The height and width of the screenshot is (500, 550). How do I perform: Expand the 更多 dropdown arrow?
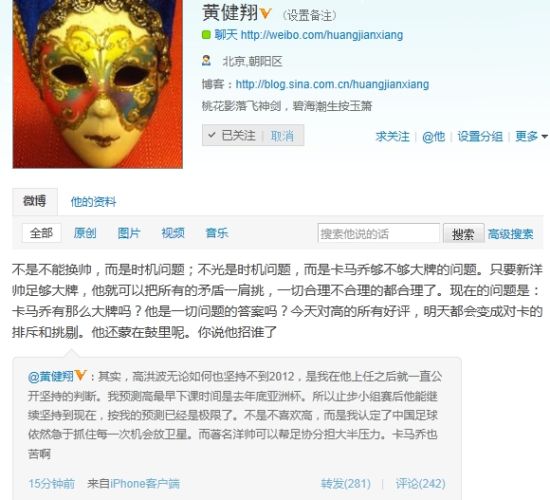point(545,136)
